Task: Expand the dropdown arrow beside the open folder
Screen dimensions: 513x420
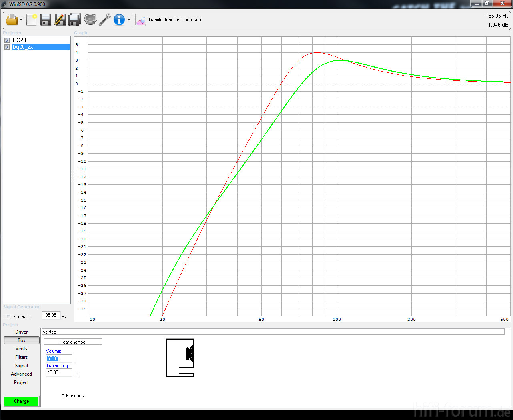Action: coord(21,20)
